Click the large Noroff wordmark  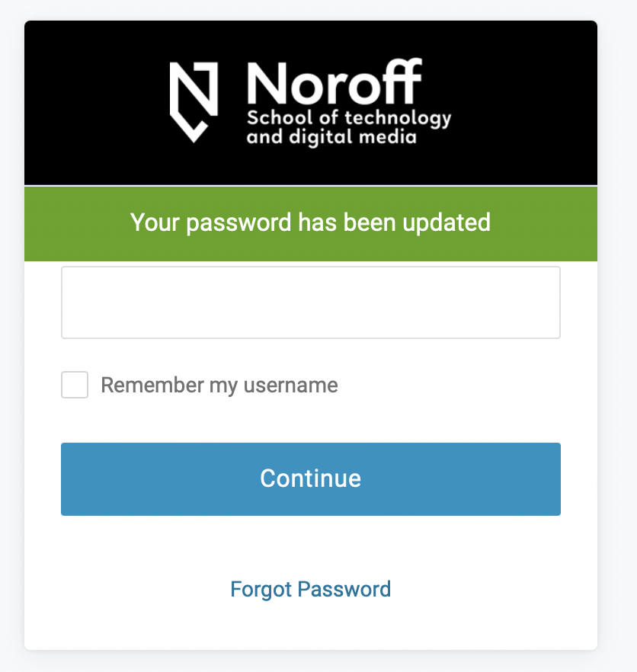[x=335, y=82]
